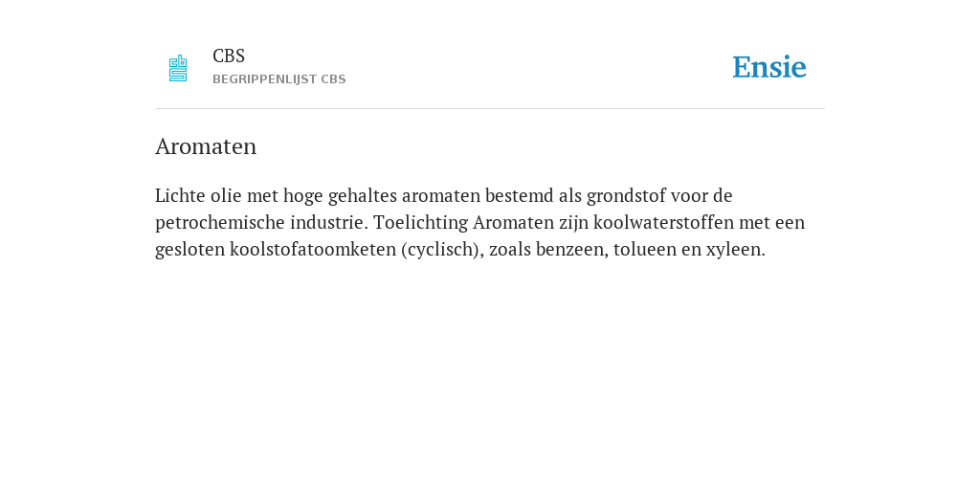Click the word 'koolstofatoomketen' in the last line
This screenshot has width=980, height=490.
point(313,250)
